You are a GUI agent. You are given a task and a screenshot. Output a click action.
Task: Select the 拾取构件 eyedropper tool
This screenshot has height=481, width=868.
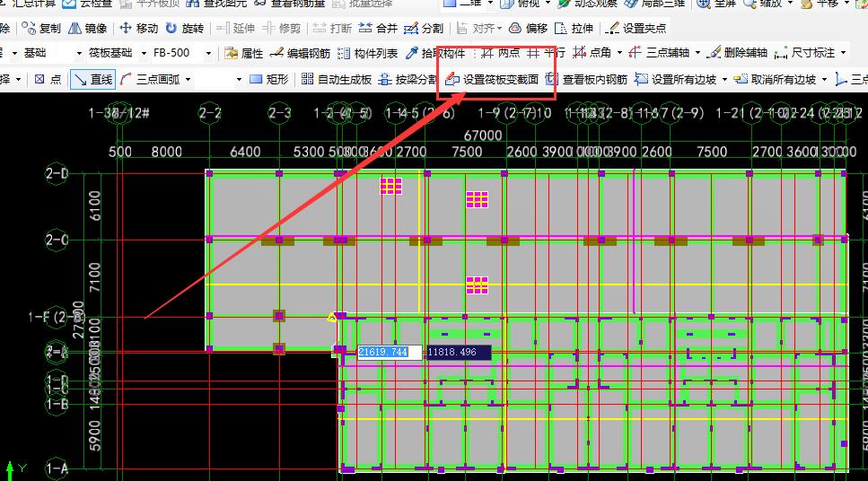pos(435,53)
